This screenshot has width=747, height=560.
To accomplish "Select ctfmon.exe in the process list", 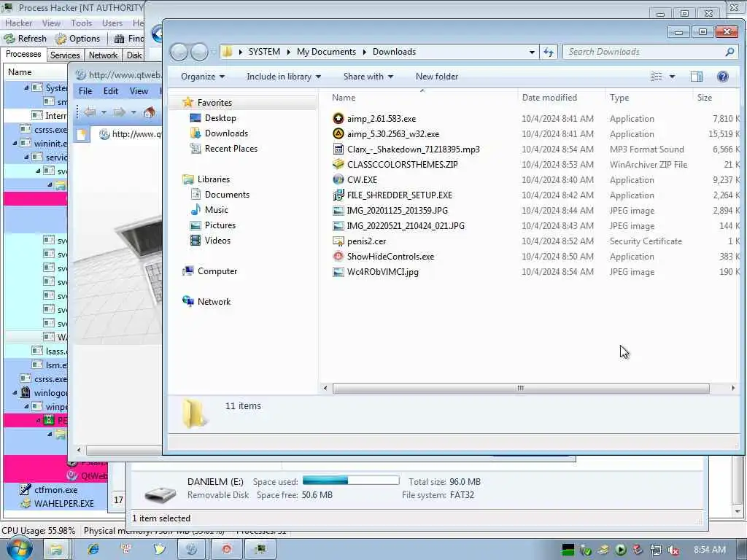I will point(55,490).
